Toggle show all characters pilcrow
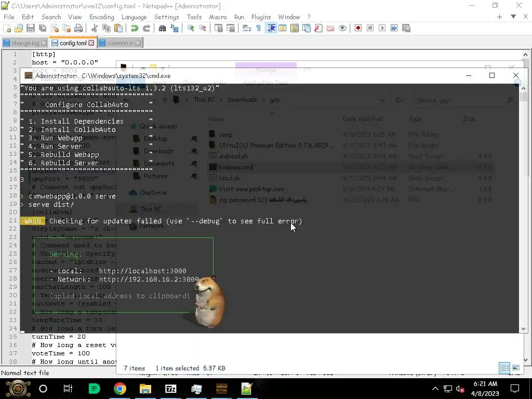Image resolution: width=532 pixels, height=399 pixels. pos(258,28)
